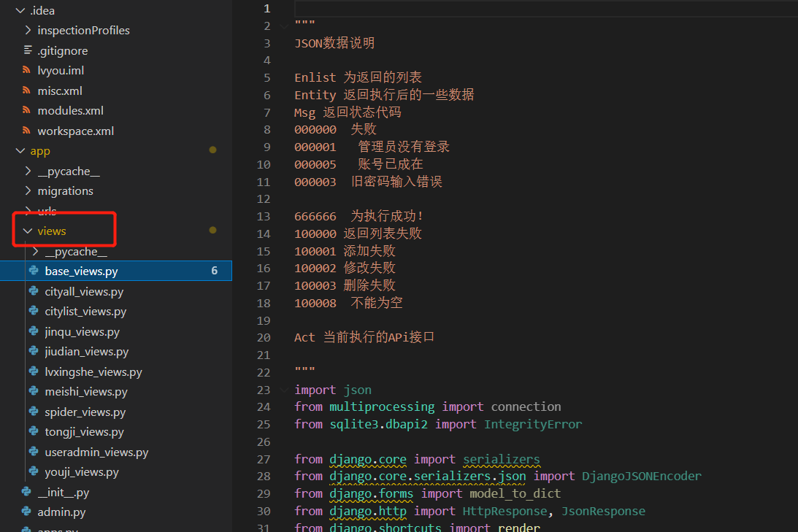The image size is (798, 532).
Task: Open modules.xml from the explorer
Action: 70,111
